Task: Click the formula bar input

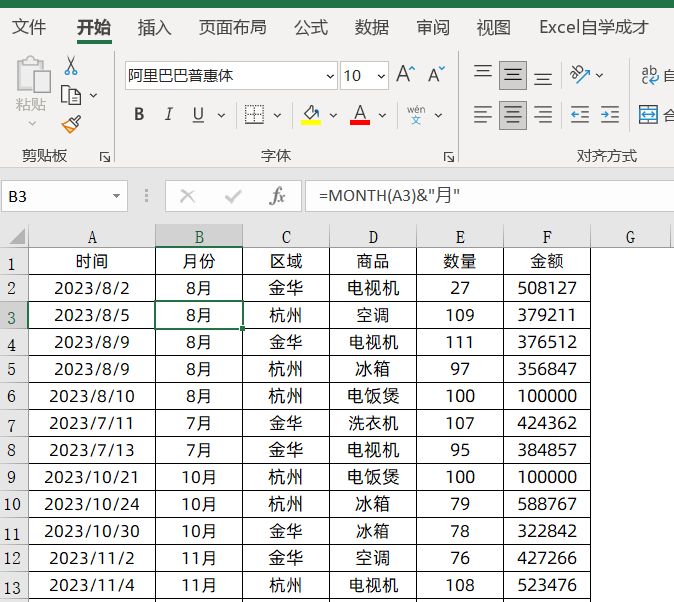Action: [x=489, y=196]
